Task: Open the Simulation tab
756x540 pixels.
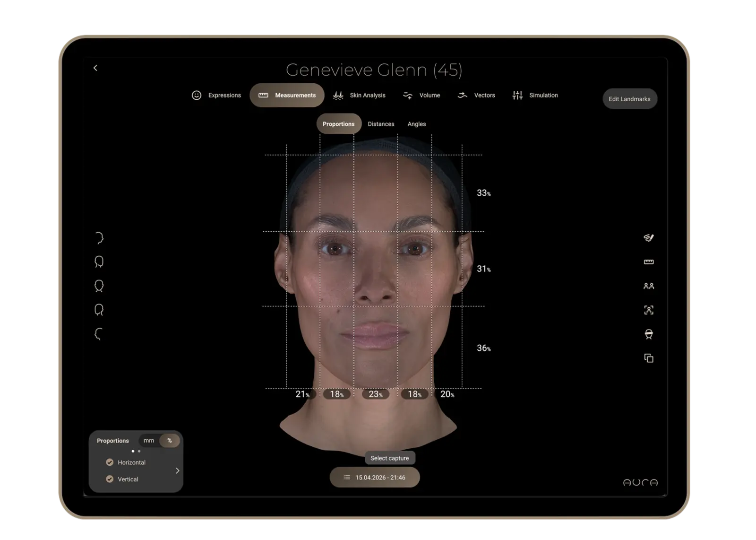Action: pos(535,95)
